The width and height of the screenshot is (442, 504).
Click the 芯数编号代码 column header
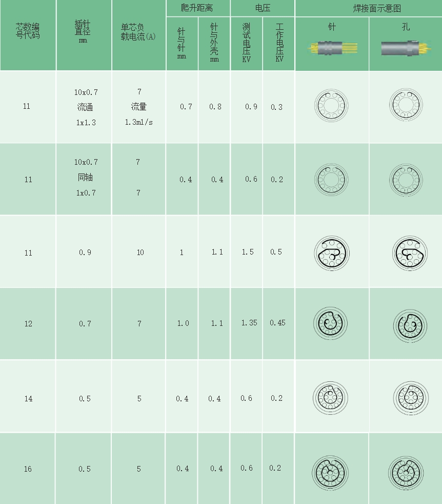pos(28,31)
